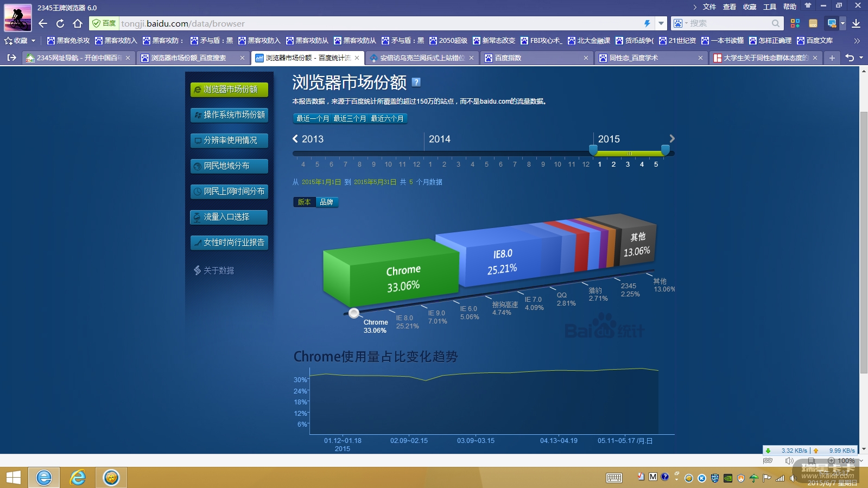
Task: Open the 查看 menu
Action: pos(730,7)
